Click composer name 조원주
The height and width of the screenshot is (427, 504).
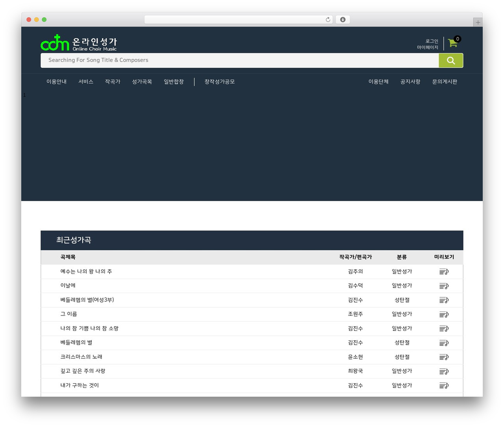[x=356, y=314]
